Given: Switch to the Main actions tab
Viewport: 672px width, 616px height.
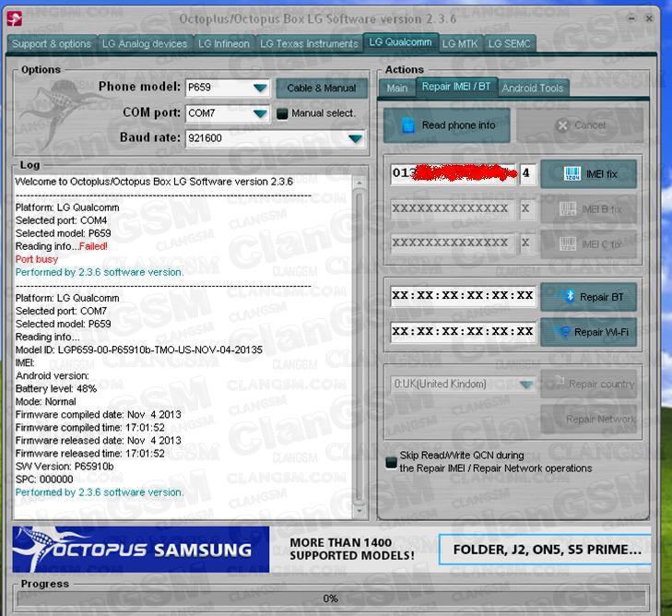Looking at the screenshot, I should pos(397,88).
